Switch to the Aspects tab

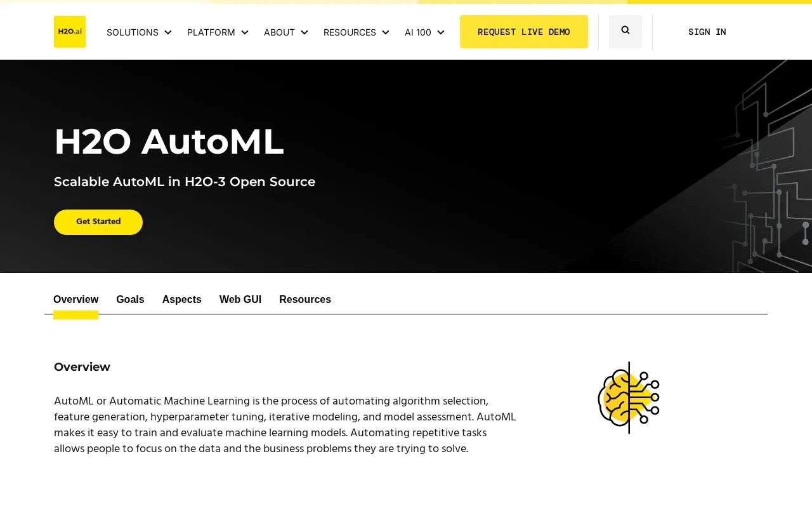(182, 300)
